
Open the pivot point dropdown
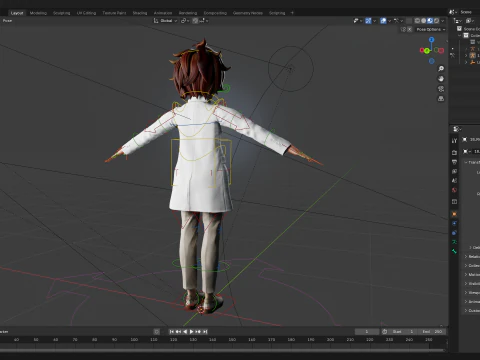[x=185, y=21]
